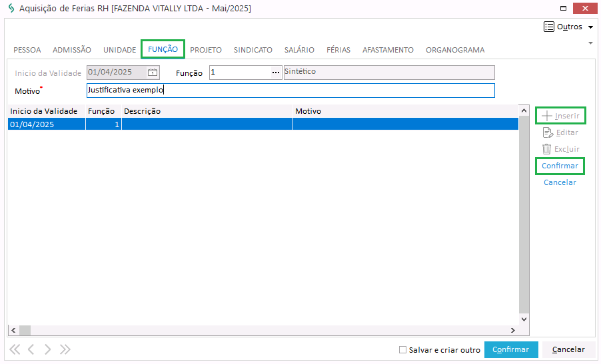Click into the Motivo text field
The height and width of the screenshot is (364, 601).
coord(291,91)
